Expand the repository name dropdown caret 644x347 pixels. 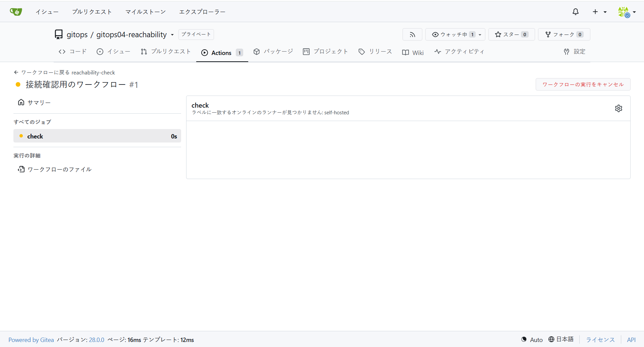172,35
